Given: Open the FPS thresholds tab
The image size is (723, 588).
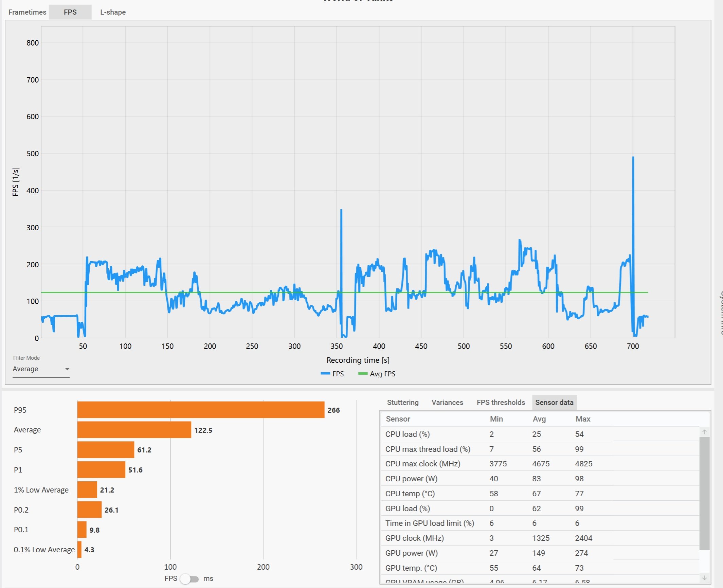Looking at the screenshot, I should pyautogui.click(x=501, y=403).
